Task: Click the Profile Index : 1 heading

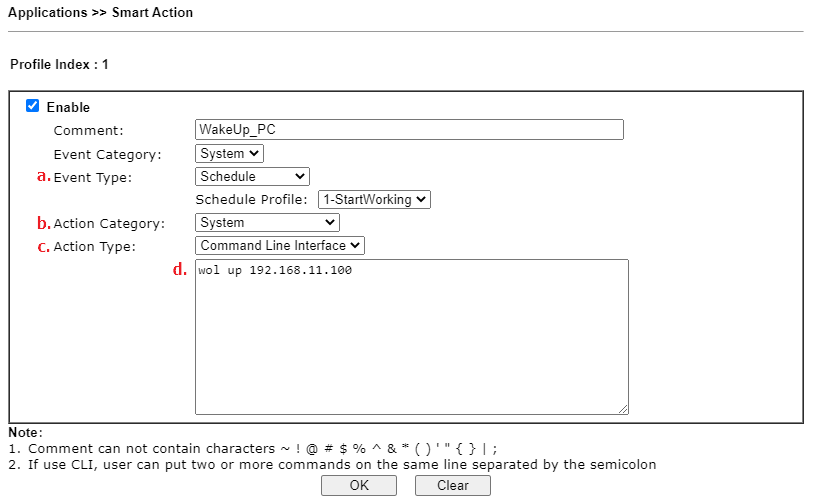Action: [x=59, y=64]
